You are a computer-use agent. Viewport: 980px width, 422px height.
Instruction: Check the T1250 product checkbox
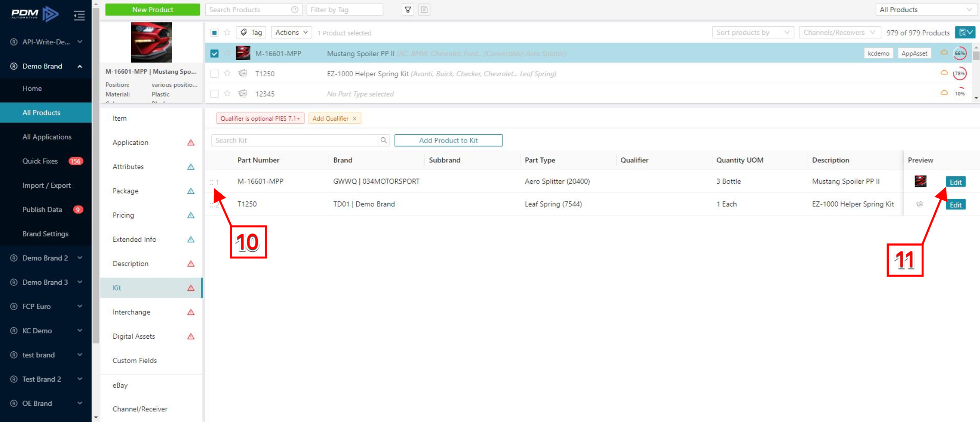point(214,74)
